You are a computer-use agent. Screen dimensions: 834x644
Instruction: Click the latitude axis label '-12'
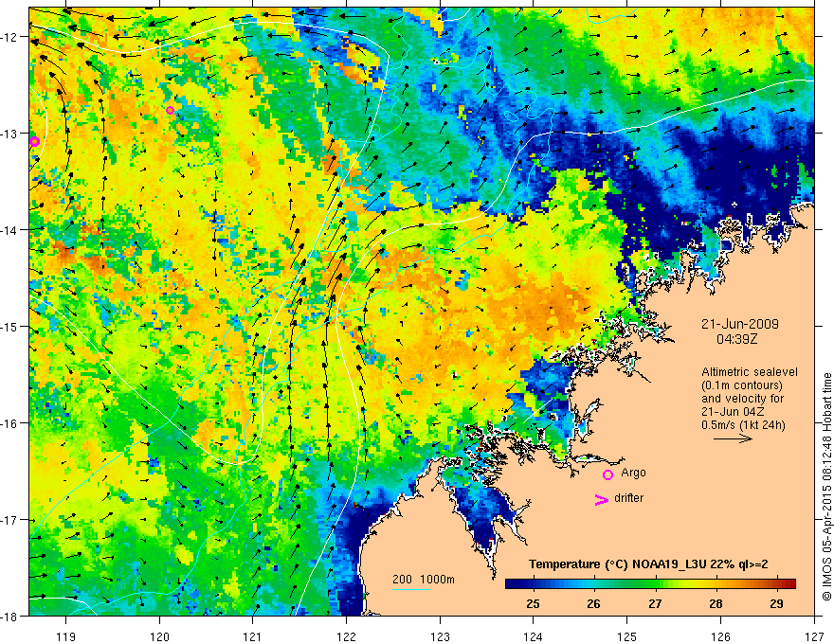click(10, 37)
